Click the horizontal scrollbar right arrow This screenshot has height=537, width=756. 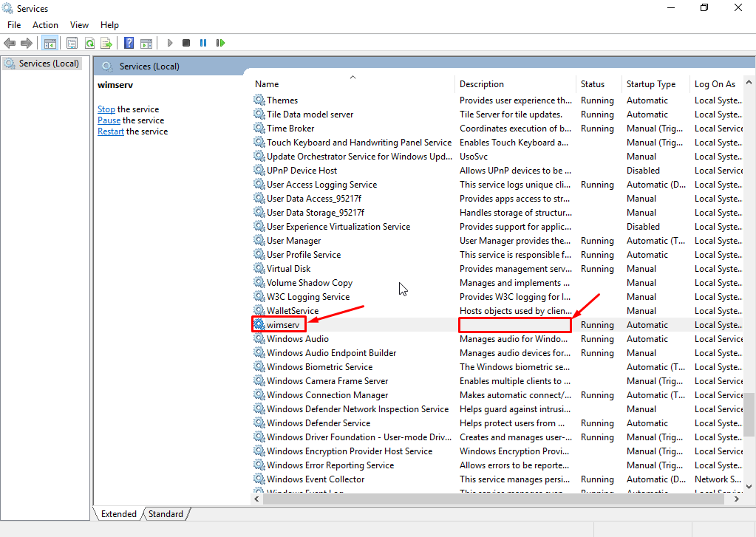(737, 499)
